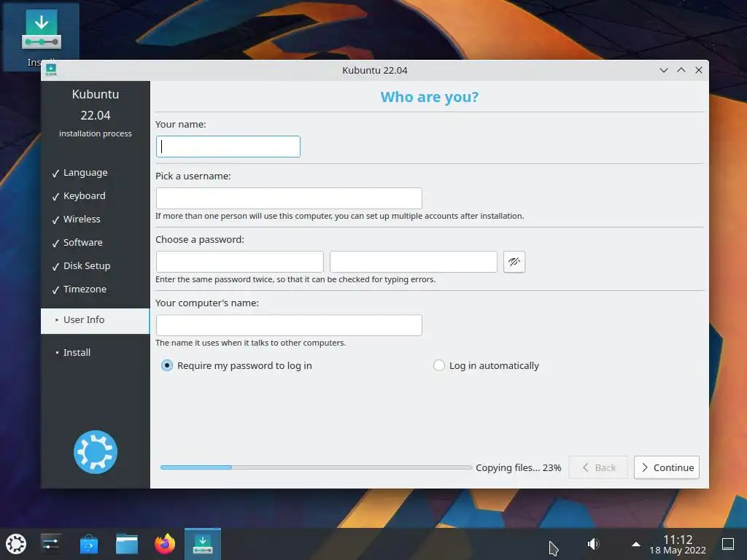Select Log in automatically option
This screenshot has width=747, height=560.
tap(486, 366)
